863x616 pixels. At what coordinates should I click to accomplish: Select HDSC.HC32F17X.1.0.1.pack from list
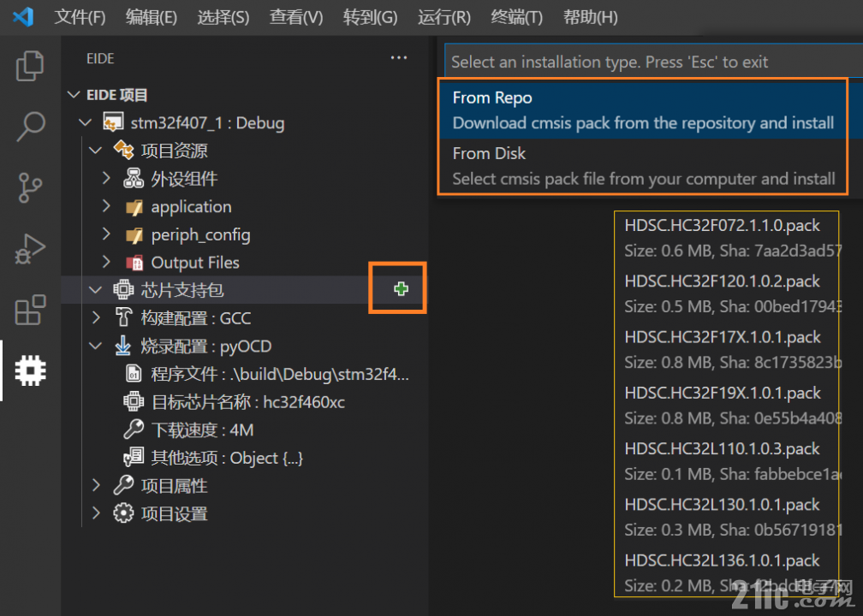click(x=727, y=349)
